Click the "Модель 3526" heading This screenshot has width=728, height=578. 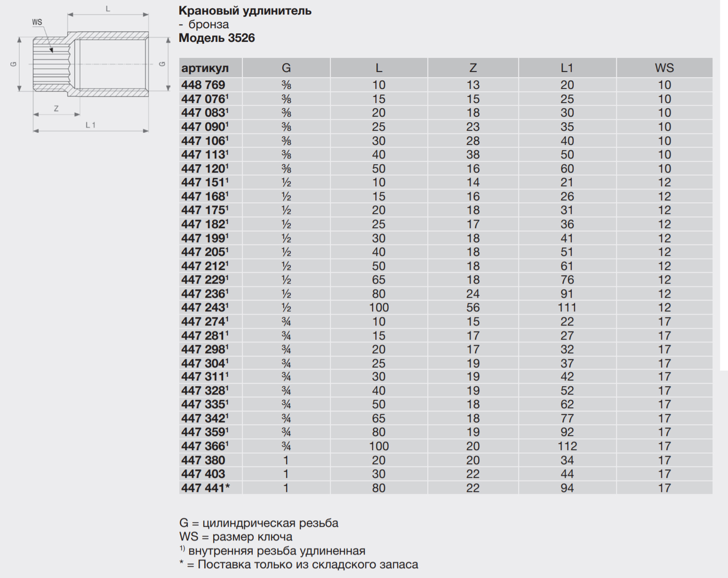pyautogui.click(x=216, y=38)
